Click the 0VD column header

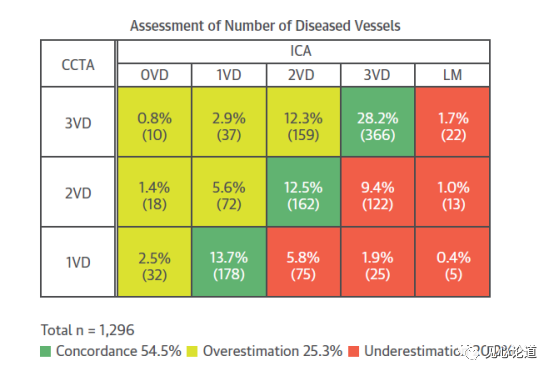click(x=154, y=75)
